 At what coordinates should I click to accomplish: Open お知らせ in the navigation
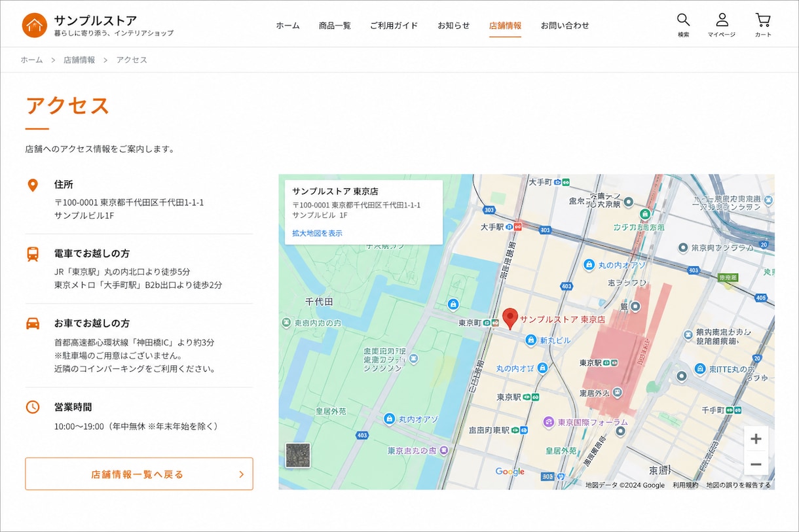point(454,26)
